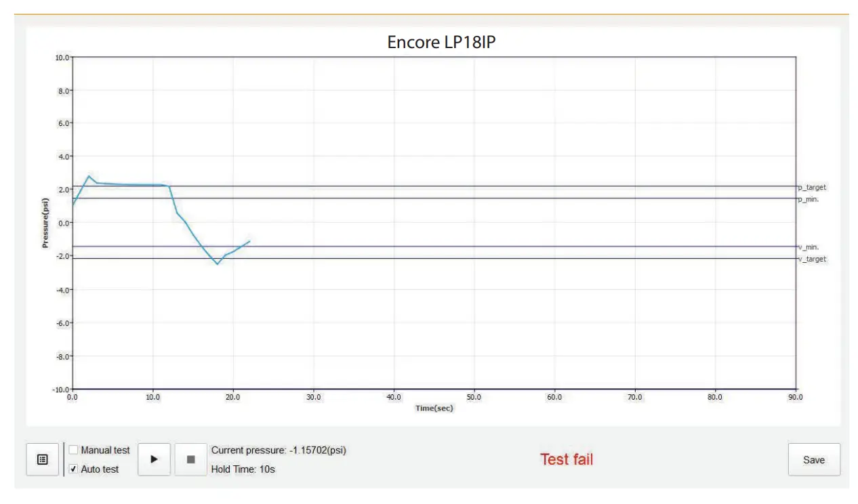This screenshot has width=858, height=504.
Task: Click the p_target line label
Action: [x=812, y=187]
